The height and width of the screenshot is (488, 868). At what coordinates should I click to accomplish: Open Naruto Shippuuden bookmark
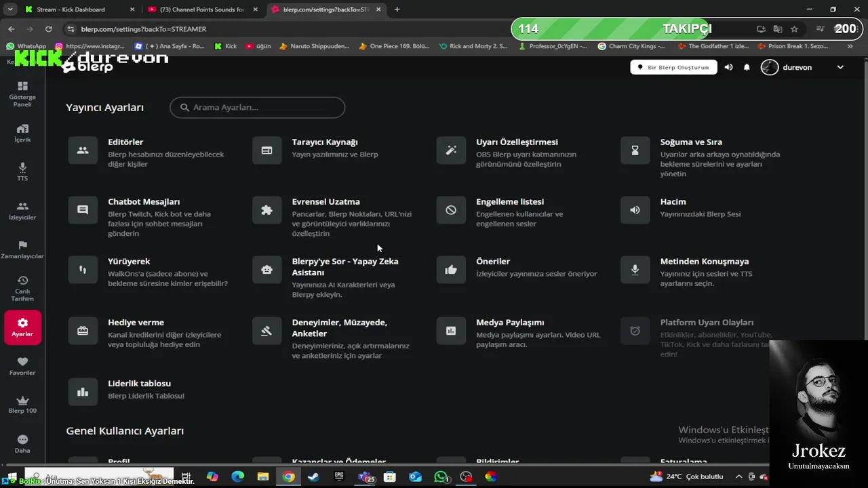[x=314, y=46]
